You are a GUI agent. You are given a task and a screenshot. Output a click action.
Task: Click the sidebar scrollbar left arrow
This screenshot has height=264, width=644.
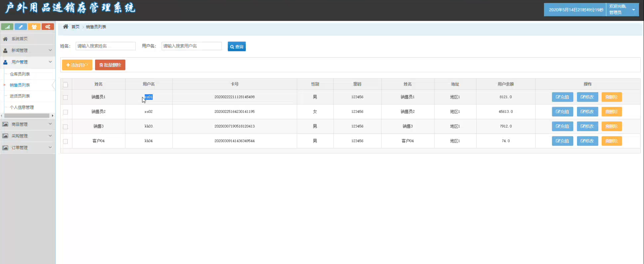[x=2, y=116]
